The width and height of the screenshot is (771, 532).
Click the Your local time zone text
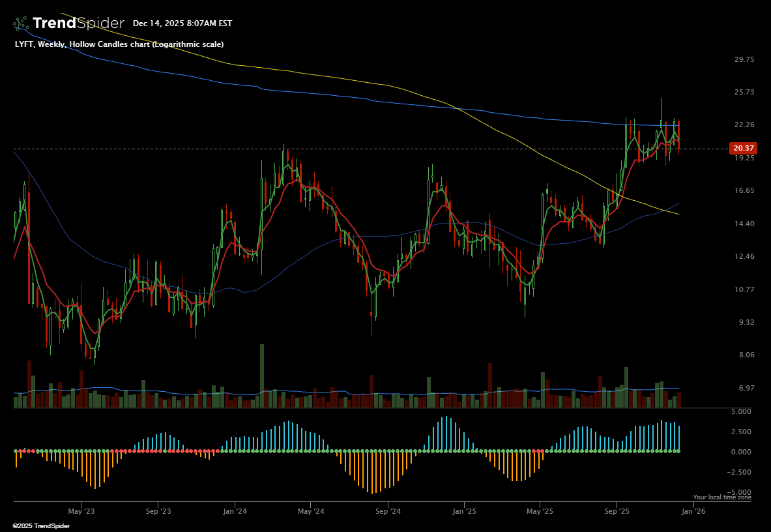click(722, 497)
